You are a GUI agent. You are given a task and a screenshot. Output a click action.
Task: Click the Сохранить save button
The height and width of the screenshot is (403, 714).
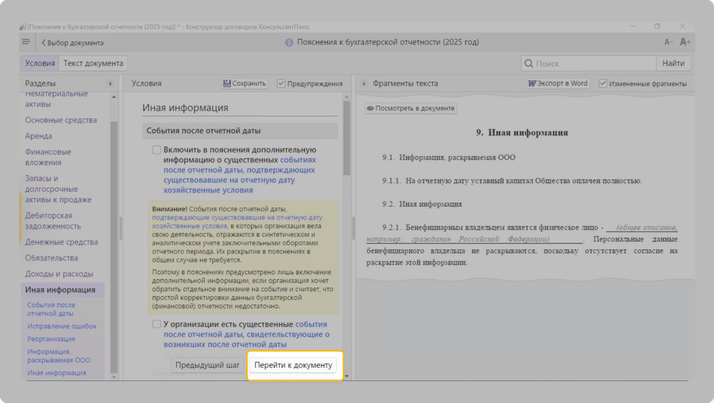244,84
